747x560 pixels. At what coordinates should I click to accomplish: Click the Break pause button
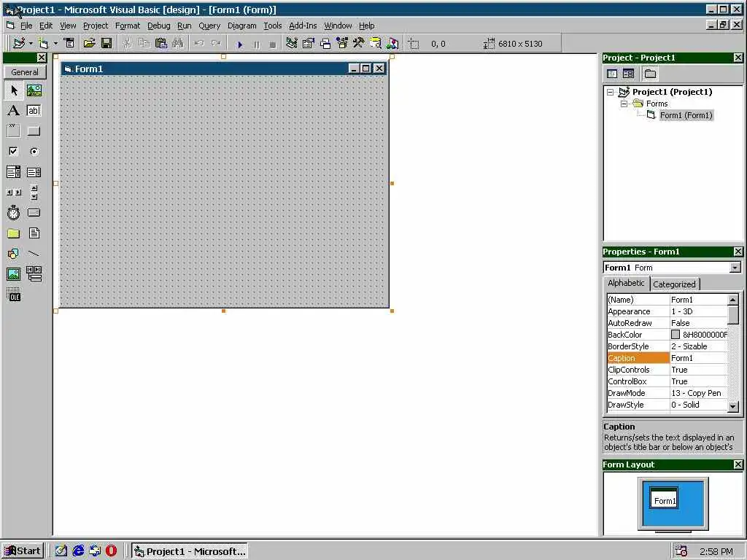coord(256,44)
